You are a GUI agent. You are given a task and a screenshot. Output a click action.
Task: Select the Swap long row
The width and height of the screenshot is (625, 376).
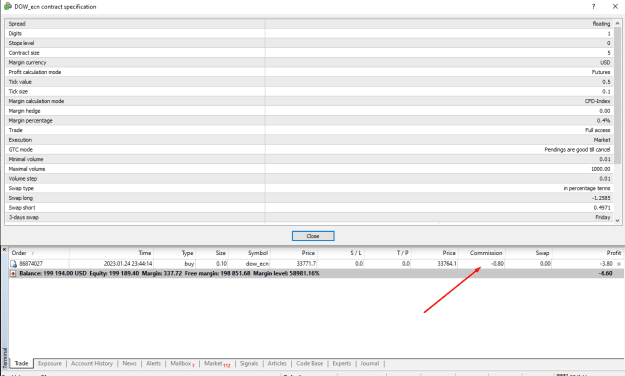309,198
